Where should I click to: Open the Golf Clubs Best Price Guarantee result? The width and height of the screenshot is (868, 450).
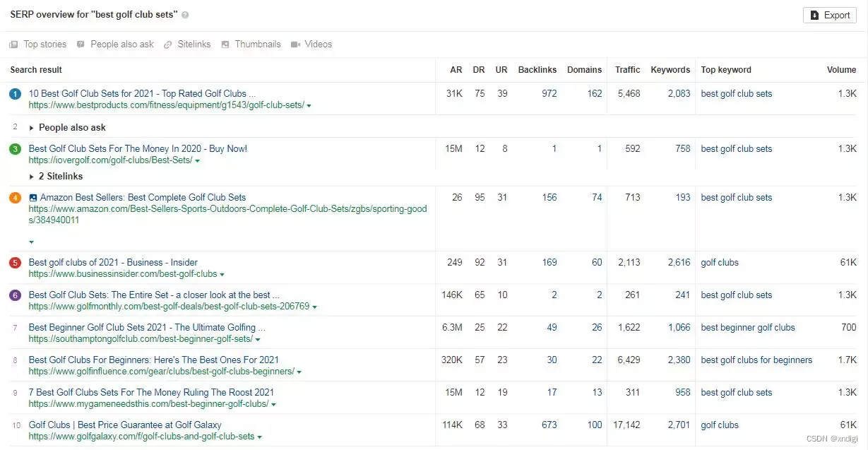(125, 425)
